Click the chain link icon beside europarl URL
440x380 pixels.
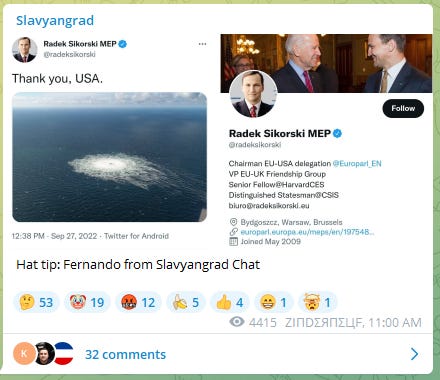tap(234, 232)
